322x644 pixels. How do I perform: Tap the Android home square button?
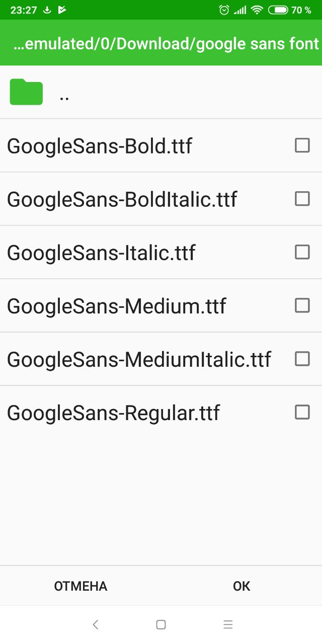[161, 624]
